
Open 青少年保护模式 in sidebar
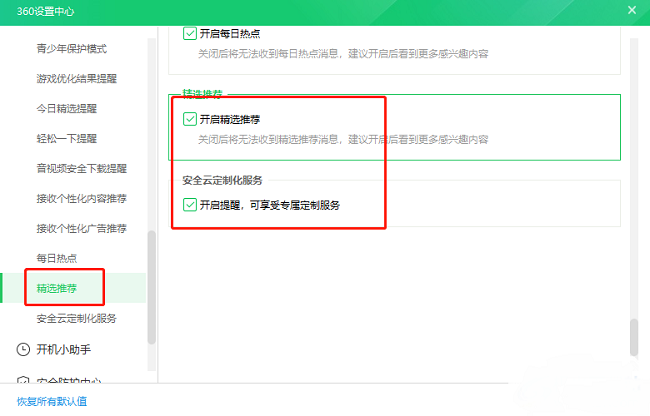click(x=71, y=48)
